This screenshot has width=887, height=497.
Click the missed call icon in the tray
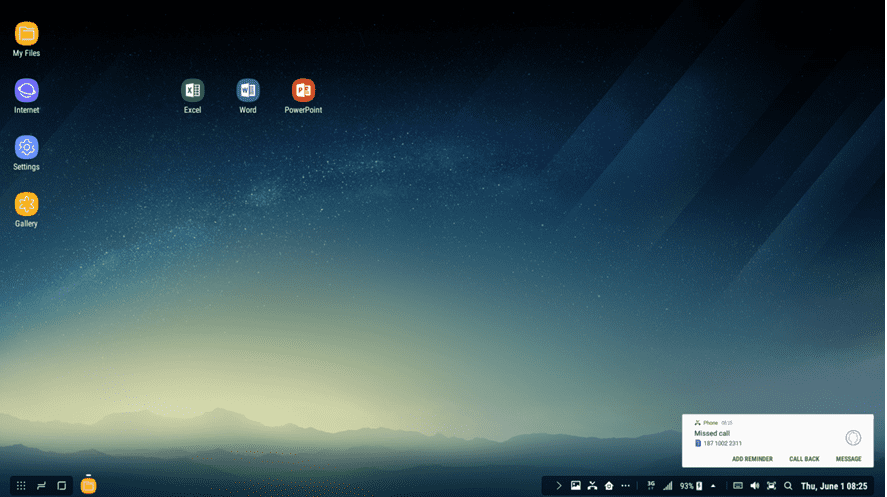(x=592, y=486)
